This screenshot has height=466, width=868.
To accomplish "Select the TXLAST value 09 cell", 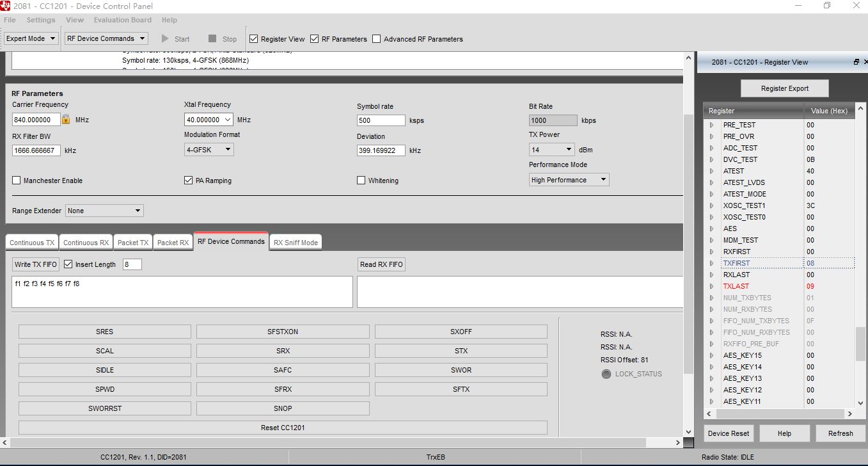I will point(829,286).
